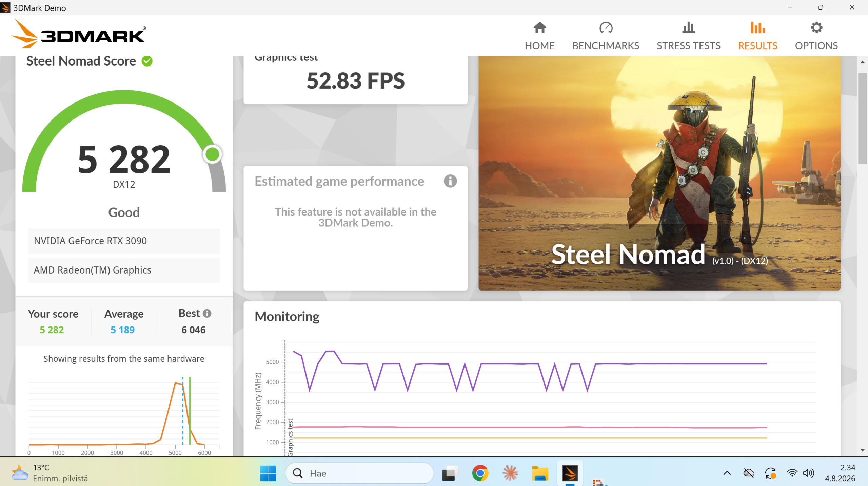
Task: Open the Windows Start menu
Action: tap(268, 473)
